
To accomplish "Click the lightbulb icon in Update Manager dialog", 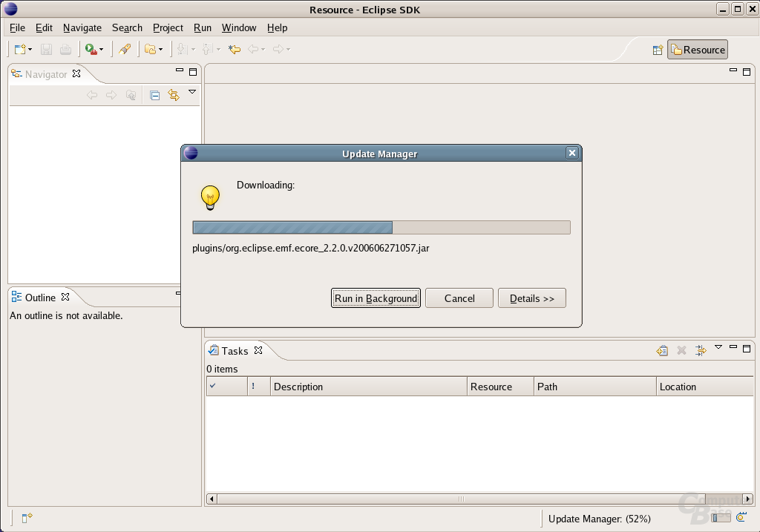I will (210, 197).
